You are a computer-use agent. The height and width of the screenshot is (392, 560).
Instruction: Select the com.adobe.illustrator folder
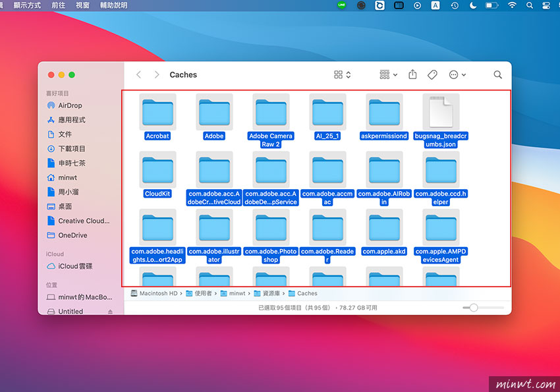pyautogui.click(x=214, y=237)
